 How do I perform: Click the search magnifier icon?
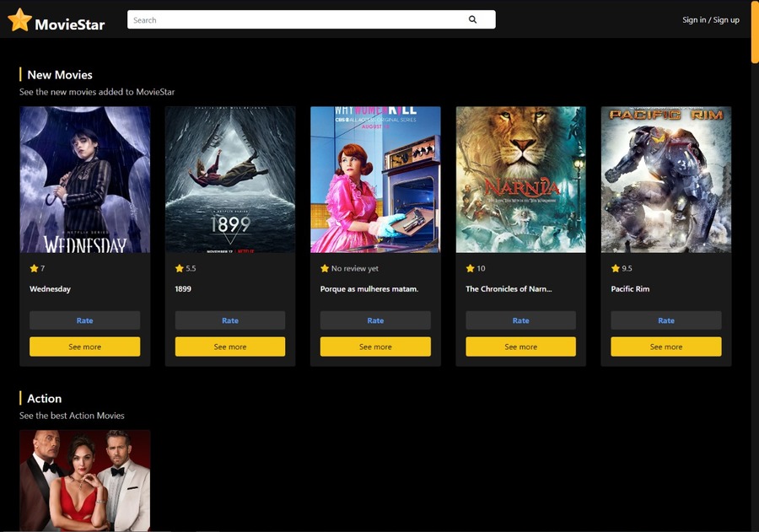pyautogui.click(x=473, y=19)
